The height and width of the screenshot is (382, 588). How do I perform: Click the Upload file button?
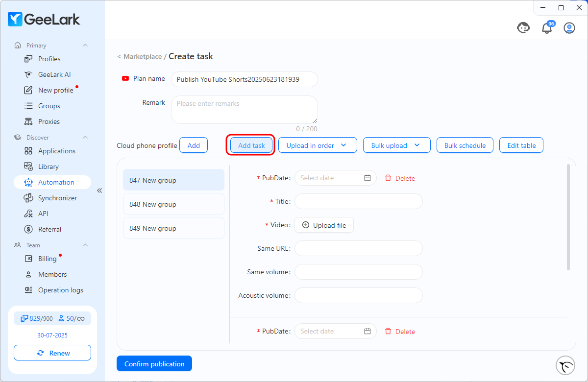point(324,225)
